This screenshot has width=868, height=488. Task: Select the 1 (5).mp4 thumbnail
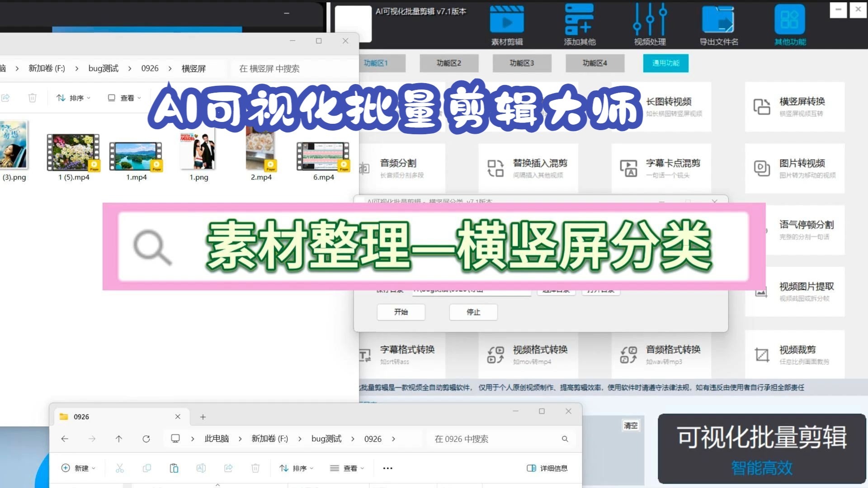[x=73, y=152]
